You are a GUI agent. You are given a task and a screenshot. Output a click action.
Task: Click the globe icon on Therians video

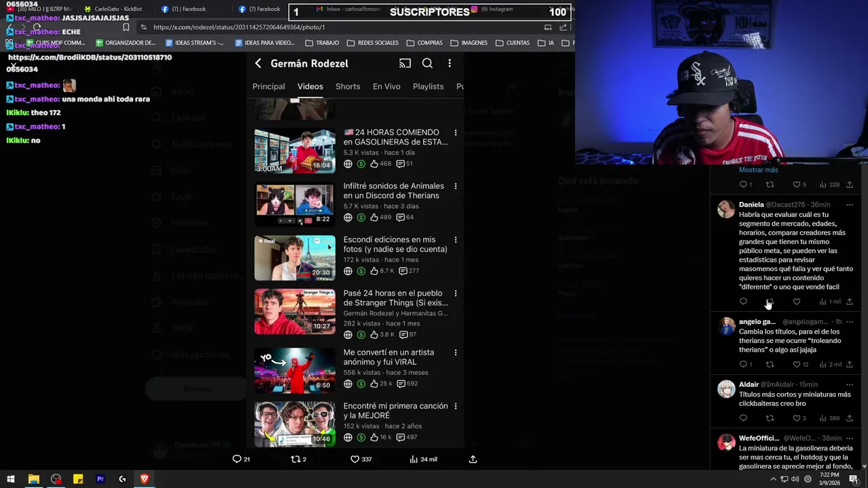(x=348, y=218)
